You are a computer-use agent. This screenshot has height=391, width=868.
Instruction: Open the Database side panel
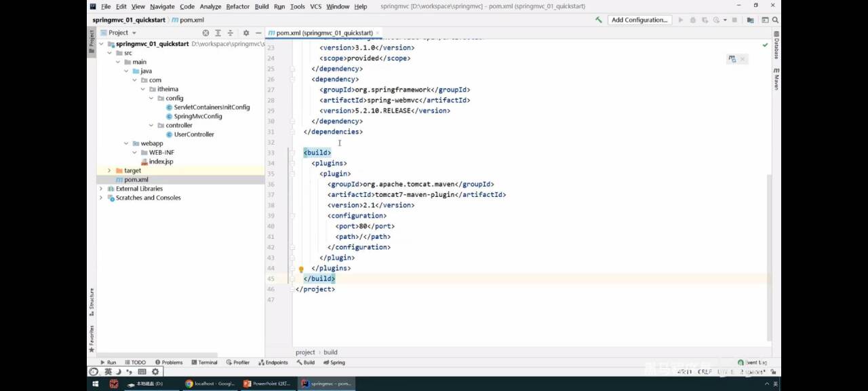tap(776, 45)
